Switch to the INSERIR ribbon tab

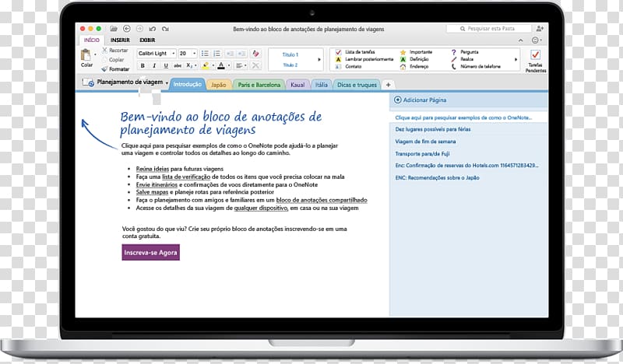[x=120, y=40]
